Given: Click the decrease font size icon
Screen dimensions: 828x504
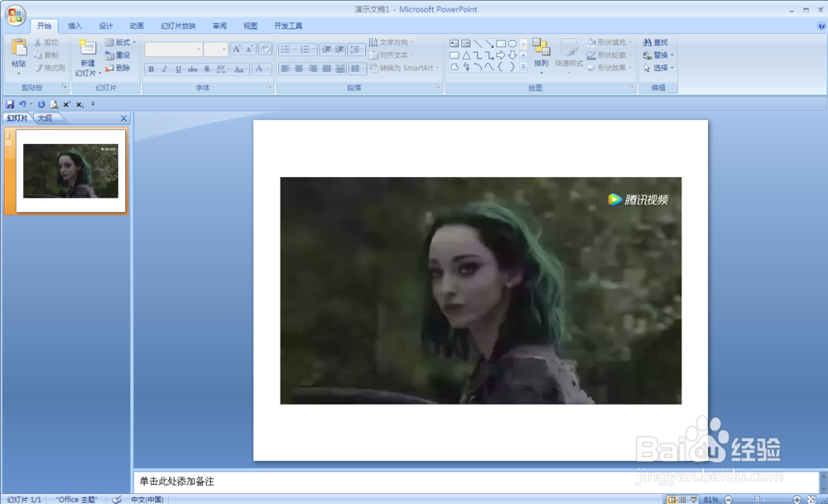Looking at the screenshot, I should pos(250,49).
